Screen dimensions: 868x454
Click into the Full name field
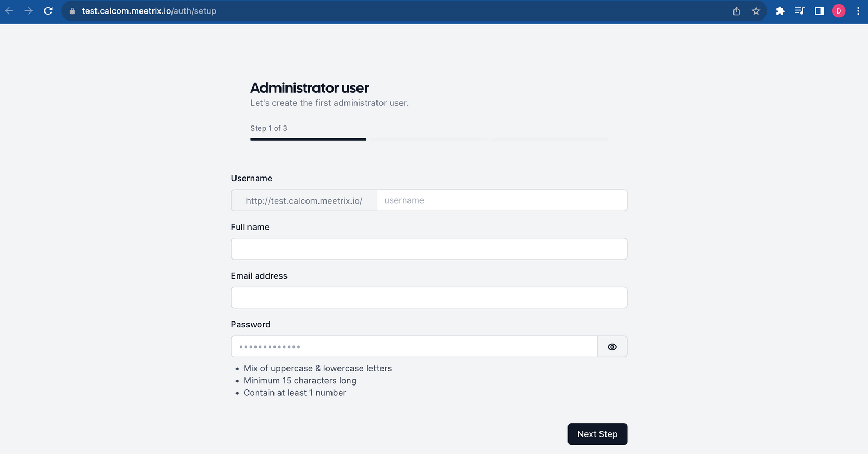(429, 249)
